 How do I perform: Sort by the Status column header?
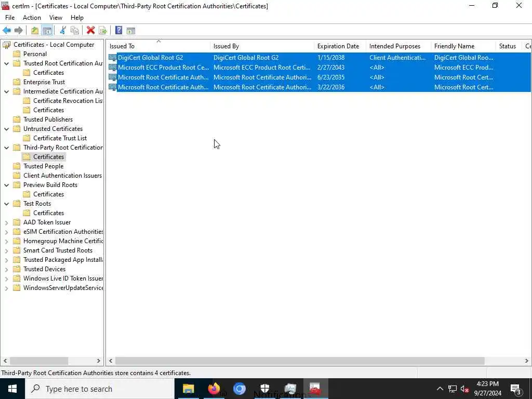coord(509,46)
